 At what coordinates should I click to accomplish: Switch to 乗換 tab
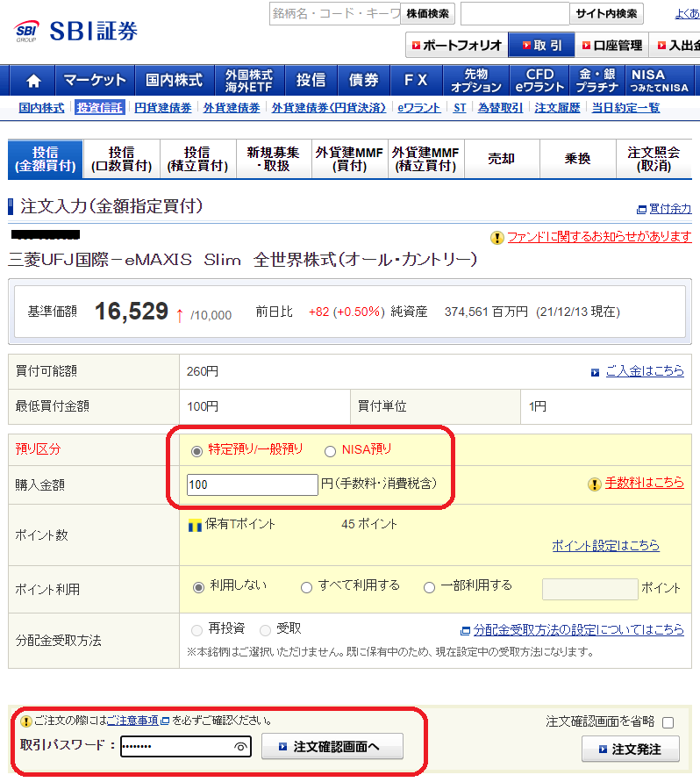pos(578,159)
